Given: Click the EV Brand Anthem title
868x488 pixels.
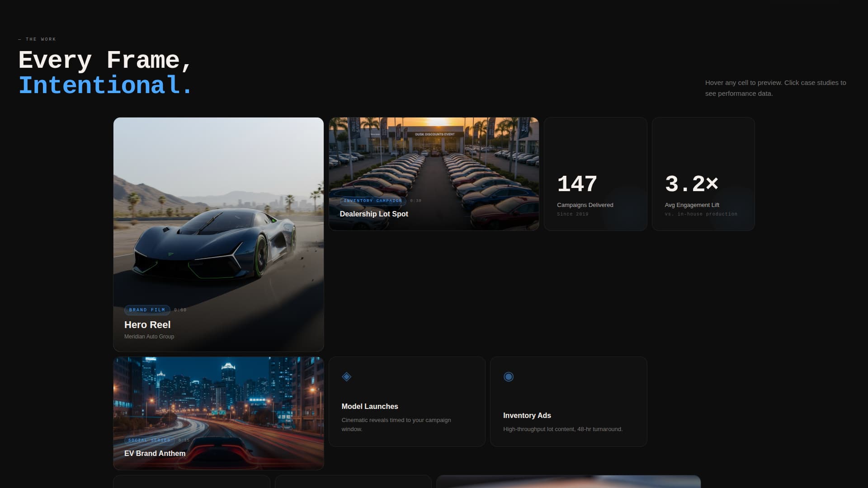Looking at the screenshot, I should pyautogui.click(x=155, y=453).
